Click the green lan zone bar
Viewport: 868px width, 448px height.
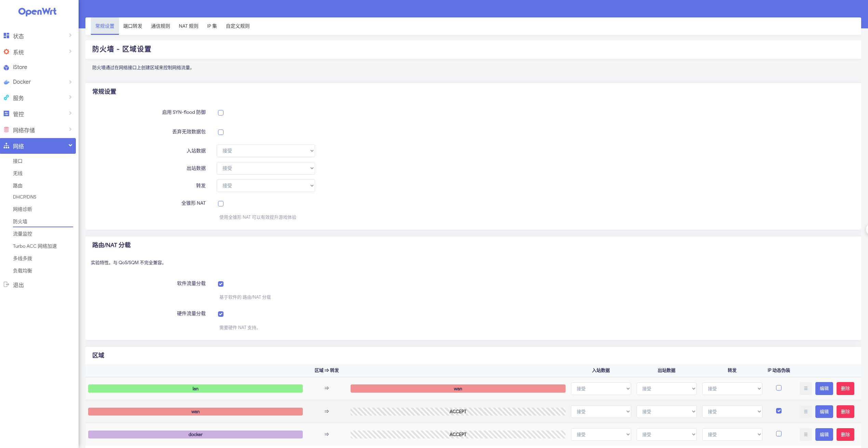[195, 389]
